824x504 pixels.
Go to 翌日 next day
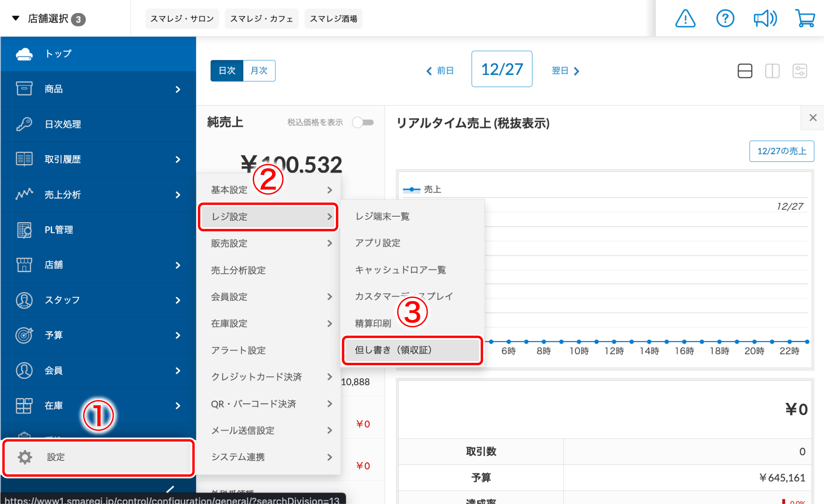(x=565, y=71)
